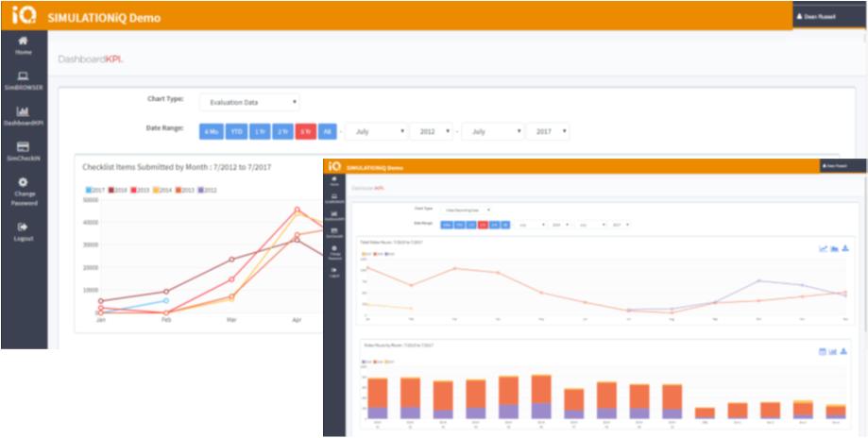Viewport: 868px width, 438px height.
Task: Open the Chart Type dropdown showing Evaluation Data
Action: click(x=249, y=102)
